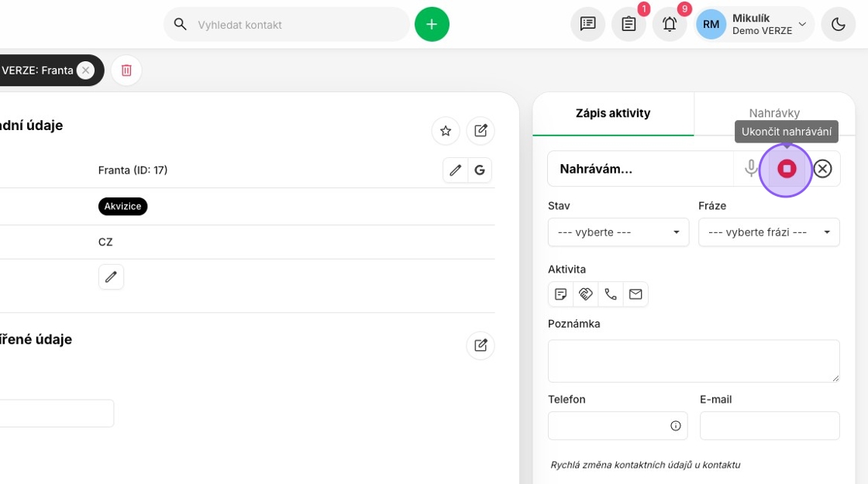
Task: Search Franta on Google via G icon
Action: (x=480, y=170)
